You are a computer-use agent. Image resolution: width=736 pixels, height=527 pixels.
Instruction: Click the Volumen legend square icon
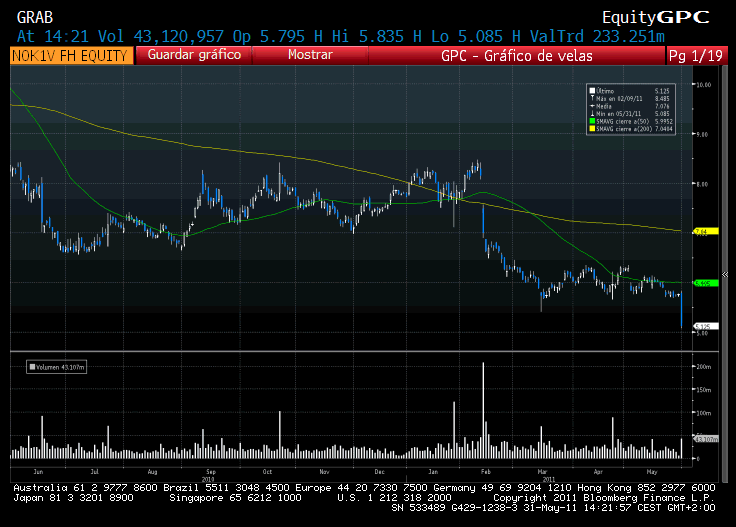pyautogui.click(x=32, y=367)
